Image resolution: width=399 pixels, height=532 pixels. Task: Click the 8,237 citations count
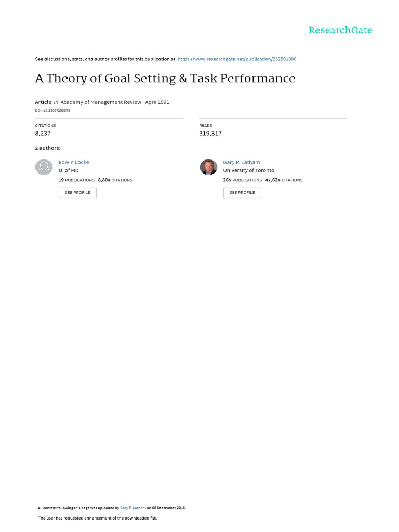(x=43, y=134)
